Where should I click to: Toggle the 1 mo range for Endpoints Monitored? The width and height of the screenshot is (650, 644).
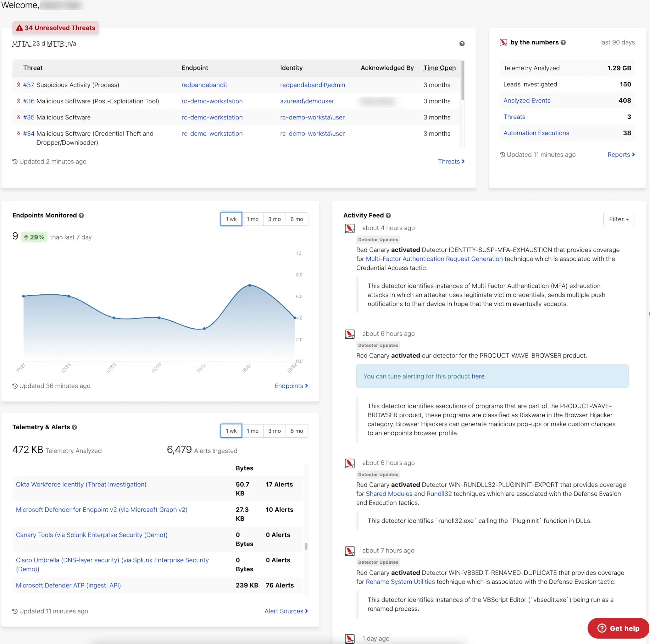tap(253, 219)
